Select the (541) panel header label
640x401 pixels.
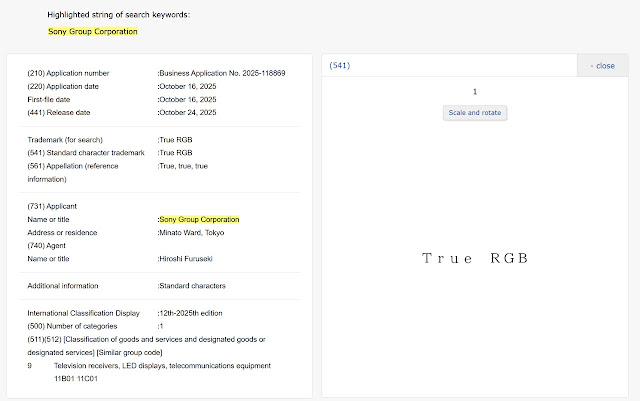[339, 66]
